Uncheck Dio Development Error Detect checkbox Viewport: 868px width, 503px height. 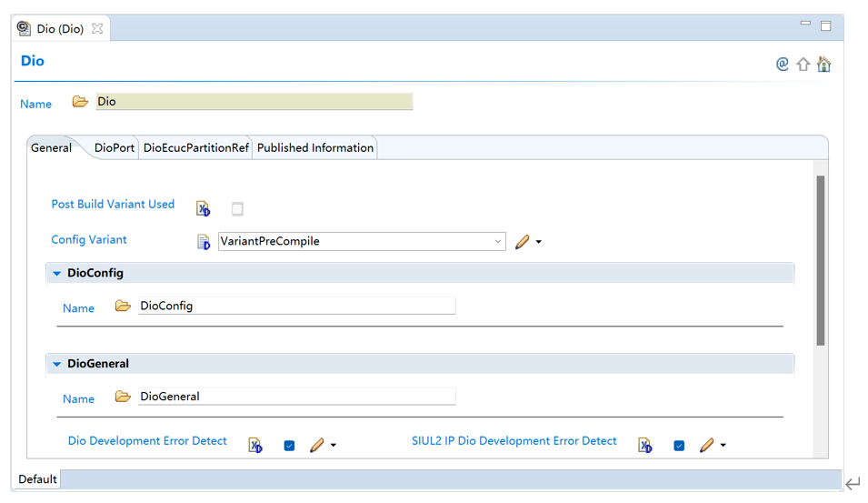tap(289, 446)
